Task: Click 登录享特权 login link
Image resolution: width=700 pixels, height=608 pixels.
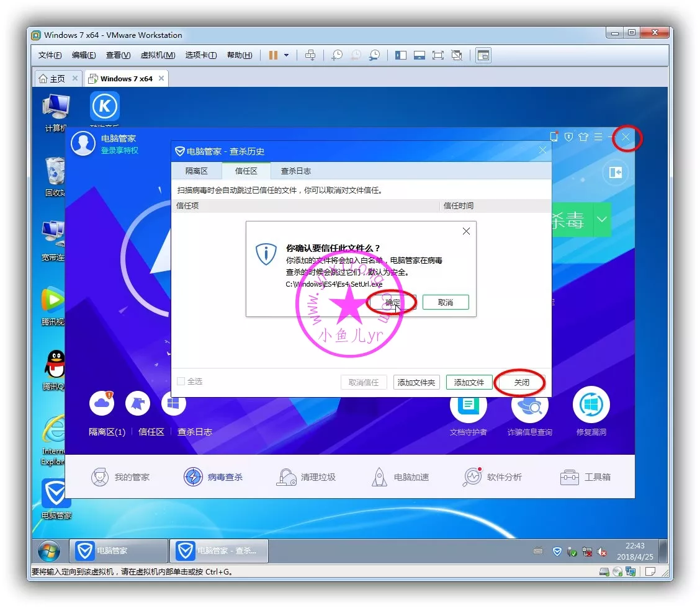Action: 120,151
